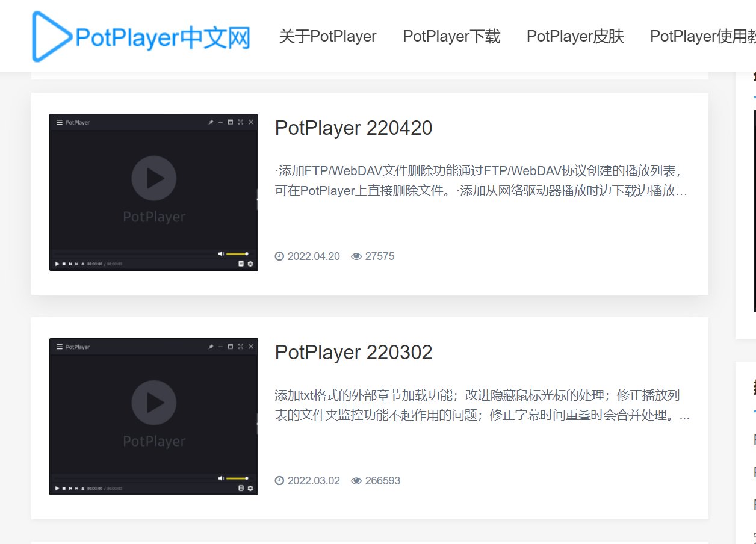The image size is (756, 544).
Task: Click the excerpt about FTP/WebDAV文件删除功能
Action: point(482,181)
